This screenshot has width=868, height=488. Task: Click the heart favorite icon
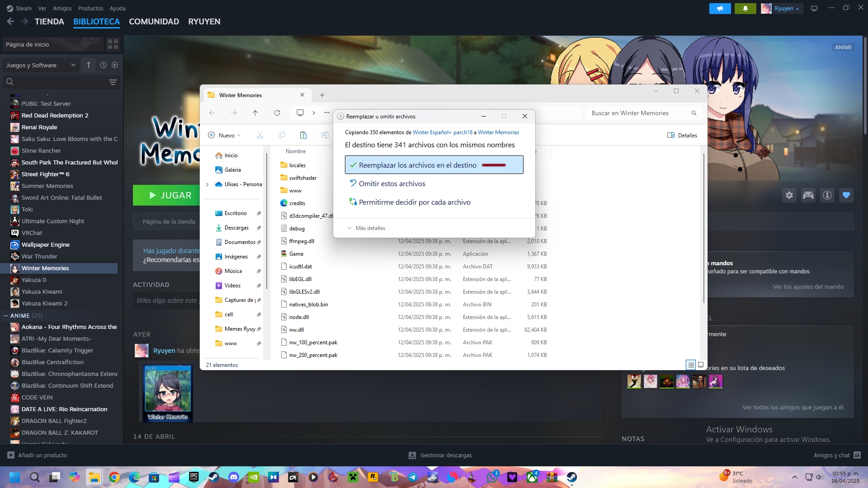[x=846, y=195]
